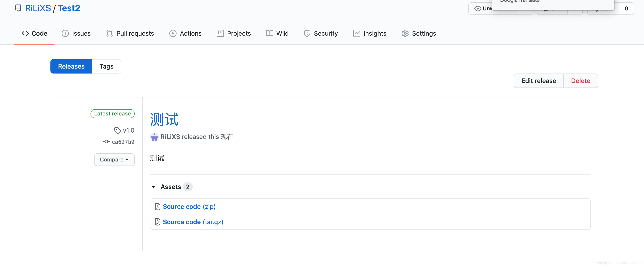Click the Settings gear icon
Screen dimensions: 644x267
click(405, 33)
